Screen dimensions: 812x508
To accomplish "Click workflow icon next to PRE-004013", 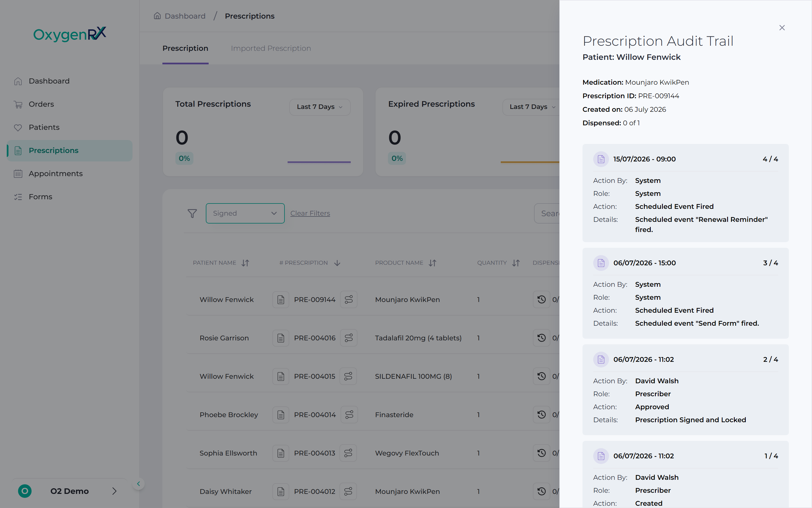I will coord(348,453).
